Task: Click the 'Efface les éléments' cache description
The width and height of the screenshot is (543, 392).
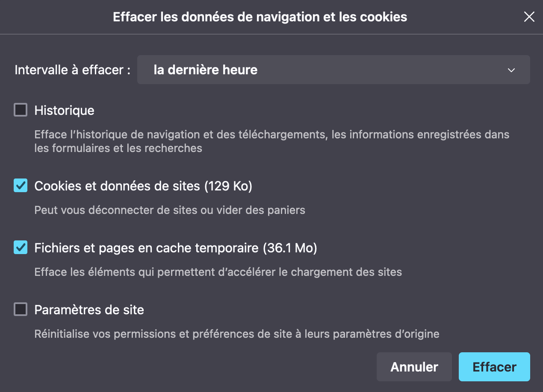Action: [218, 272]
